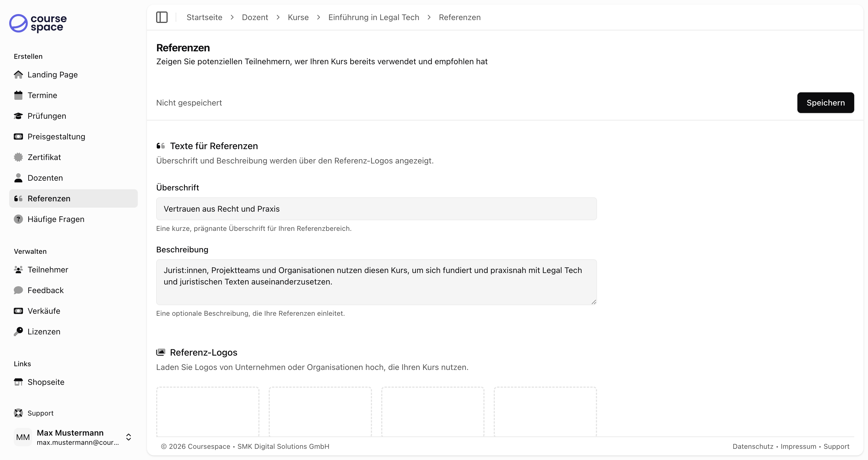Open Prüfungen via the graduation cap icon
This screenshot has height=460, width=868.
click(x=18, y=116)
